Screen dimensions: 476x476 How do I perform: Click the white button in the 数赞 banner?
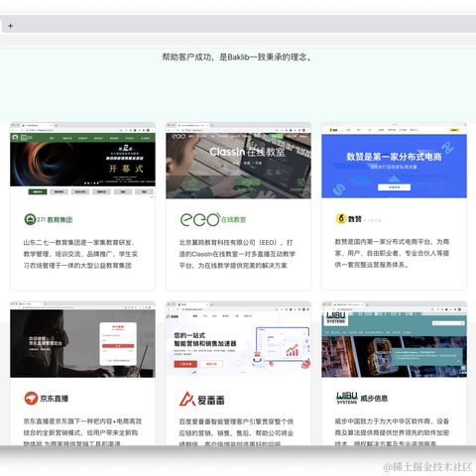coord(394,187)
